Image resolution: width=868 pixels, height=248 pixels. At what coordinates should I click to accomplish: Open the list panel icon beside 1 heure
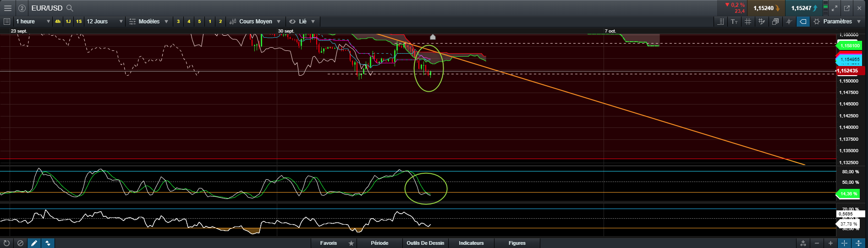6,22
